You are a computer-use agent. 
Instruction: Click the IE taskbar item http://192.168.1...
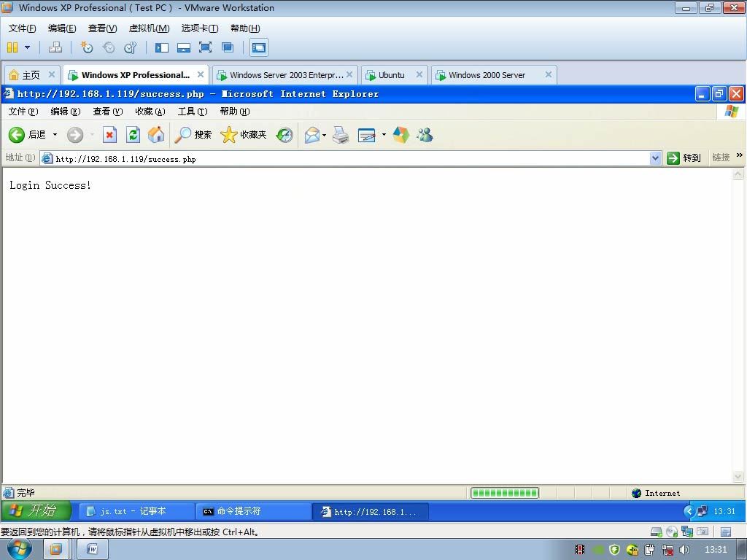pos(371,512)
